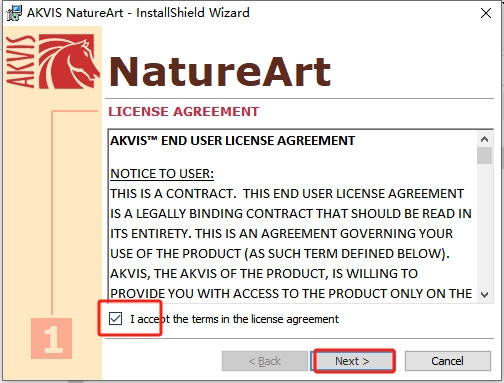The width and height of the screenshot is (504, 383).
Task: Click 'AKVIS™ END USER LICENSE AGREEMENT' heading
Action: pos(232,141)
